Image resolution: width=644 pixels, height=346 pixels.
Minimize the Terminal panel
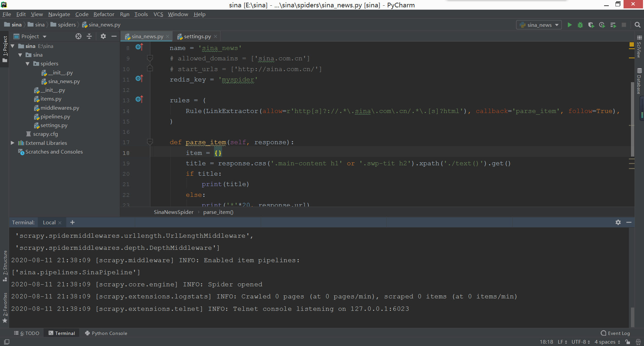(x=629, y=222)
